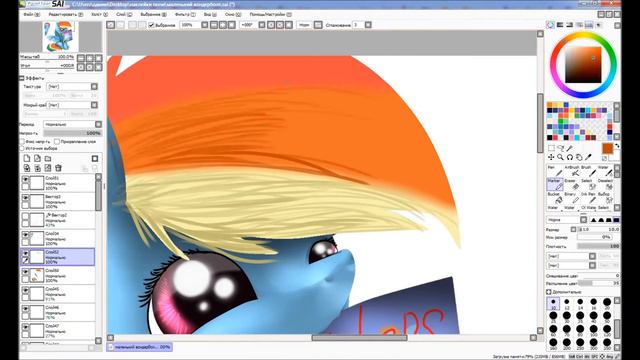Create a new layer folder
This screenshot has height=360, width=640.
(48, 158)
